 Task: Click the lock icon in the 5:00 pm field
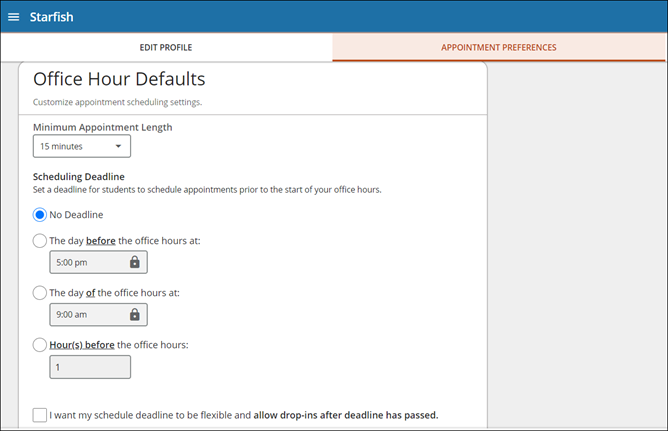pyautogui.click(x=135, y=262)
